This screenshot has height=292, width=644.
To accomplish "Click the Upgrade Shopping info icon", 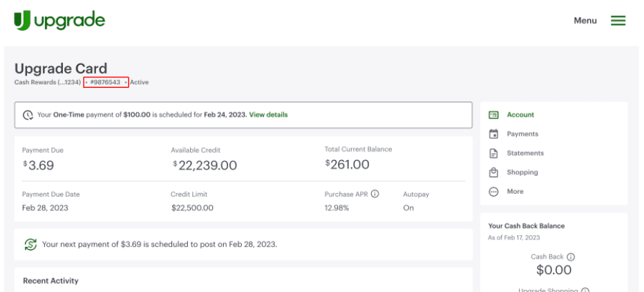I will (585, 291).
